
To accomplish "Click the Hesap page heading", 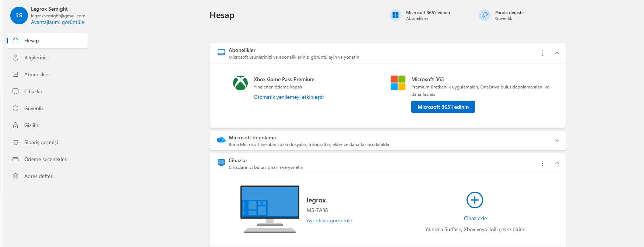I will point(222,15).
